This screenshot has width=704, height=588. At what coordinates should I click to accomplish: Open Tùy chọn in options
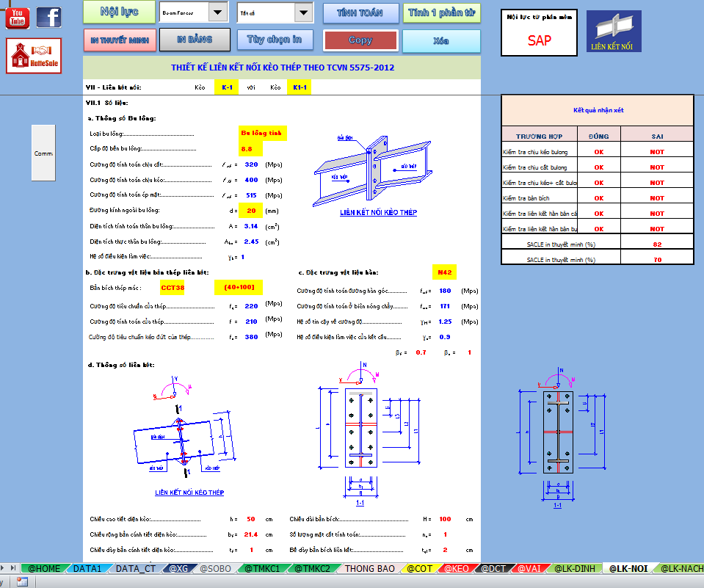[275, 40]
